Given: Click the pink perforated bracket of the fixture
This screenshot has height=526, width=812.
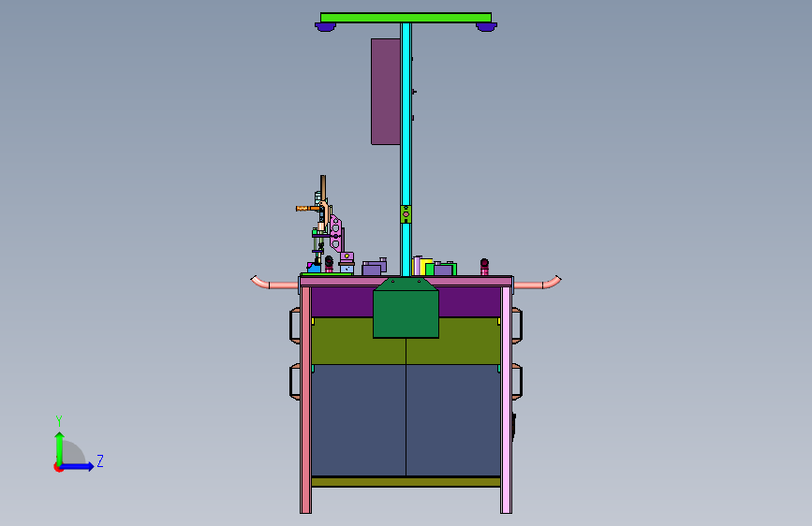Looking at the screenshot, I should pos(335,235).
